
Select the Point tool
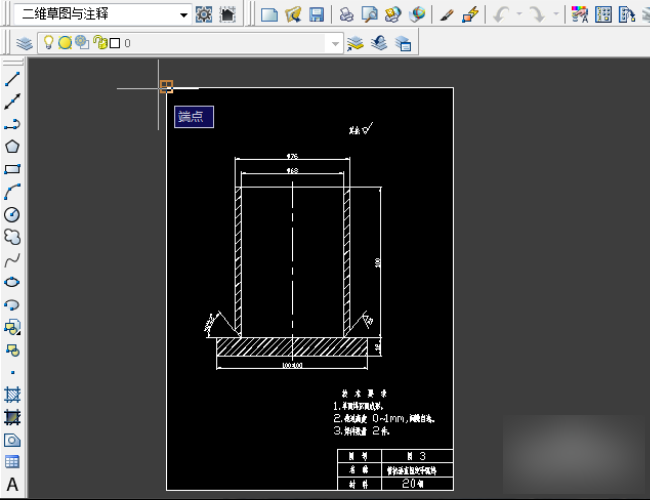point(12,373)
